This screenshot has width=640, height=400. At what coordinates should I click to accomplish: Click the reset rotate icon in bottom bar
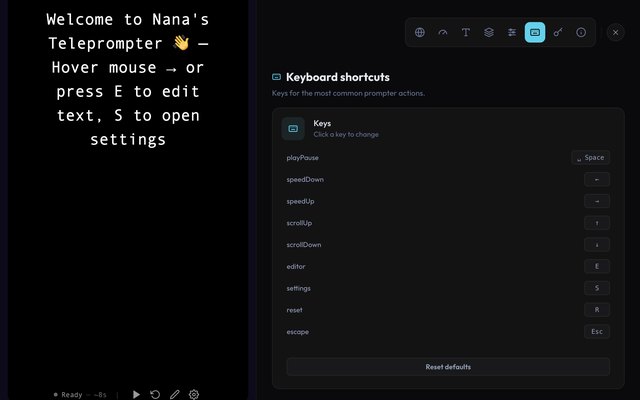(x=155, y=394)
